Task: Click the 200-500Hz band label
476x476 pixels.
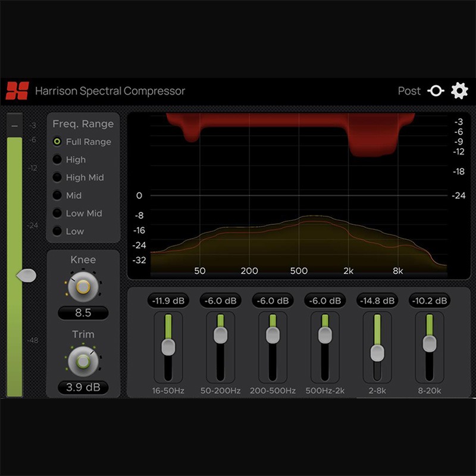Action: [x=273, y=391]
